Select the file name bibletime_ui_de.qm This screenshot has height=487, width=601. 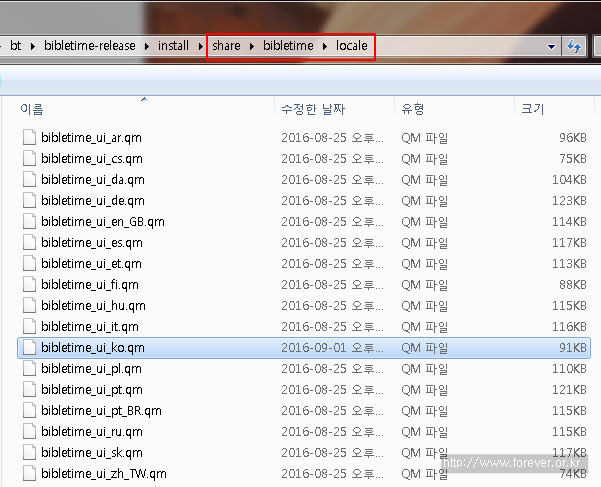pyautogui.click(x=93, y=200)
